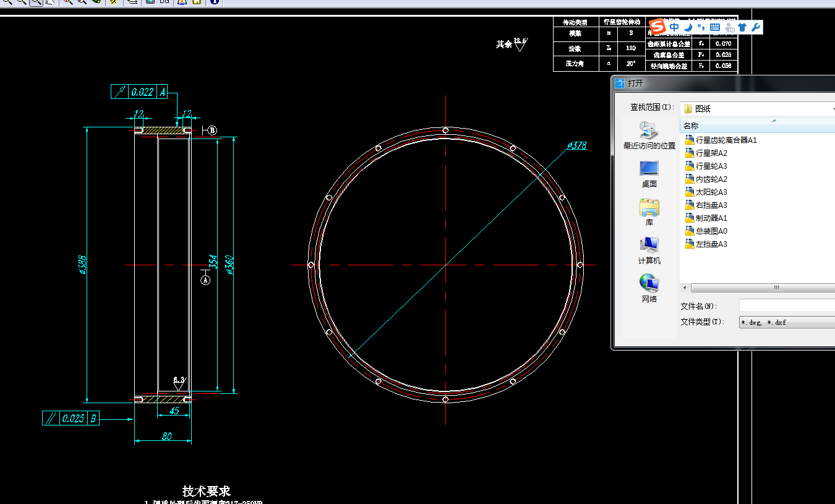The height and width of the screenshot is (504, 835).
Task: Click the 径向跳动公差 table cell
Action: (668, 66)
